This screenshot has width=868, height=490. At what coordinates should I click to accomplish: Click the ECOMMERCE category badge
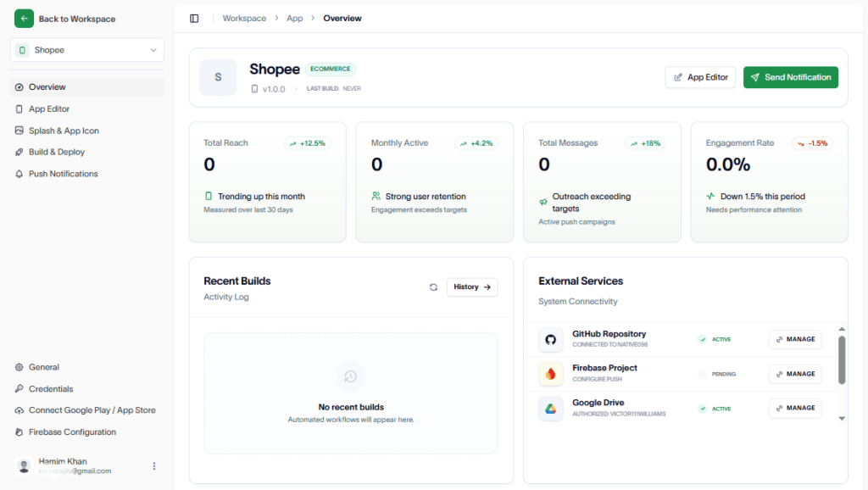(331, 70)
